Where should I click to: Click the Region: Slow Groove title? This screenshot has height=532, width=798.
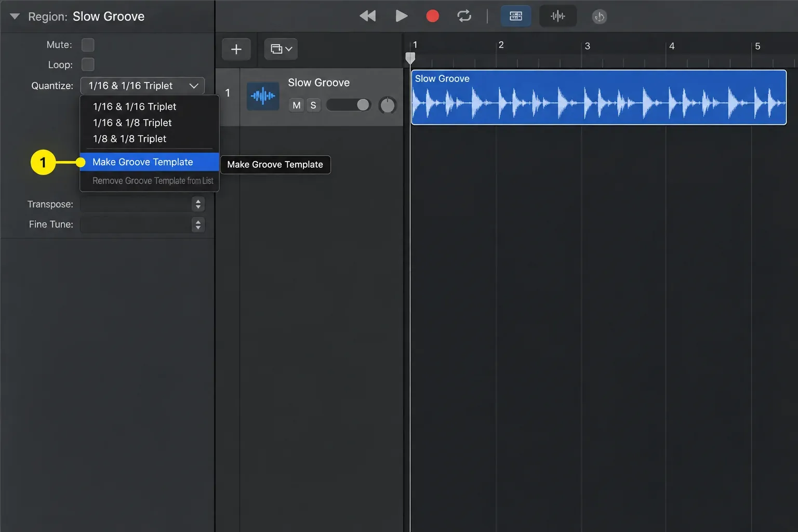[86, 16]
